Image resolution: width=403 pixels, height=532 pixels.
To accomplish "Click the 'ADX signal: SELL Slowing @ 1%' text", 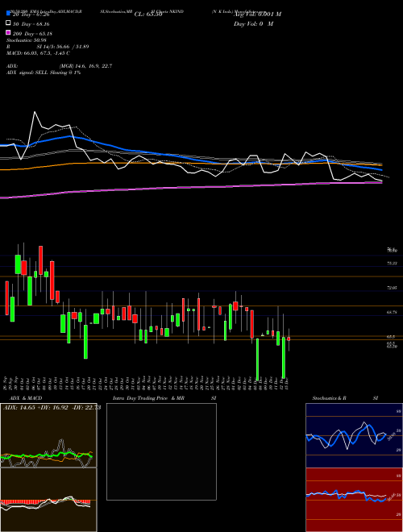I will [44, 73].
